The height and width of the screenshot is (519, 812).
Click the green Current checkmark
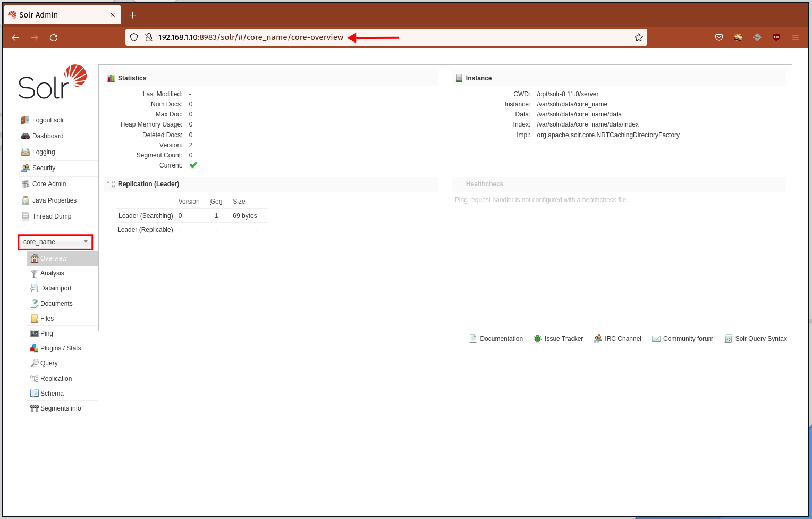coord(193,165)
